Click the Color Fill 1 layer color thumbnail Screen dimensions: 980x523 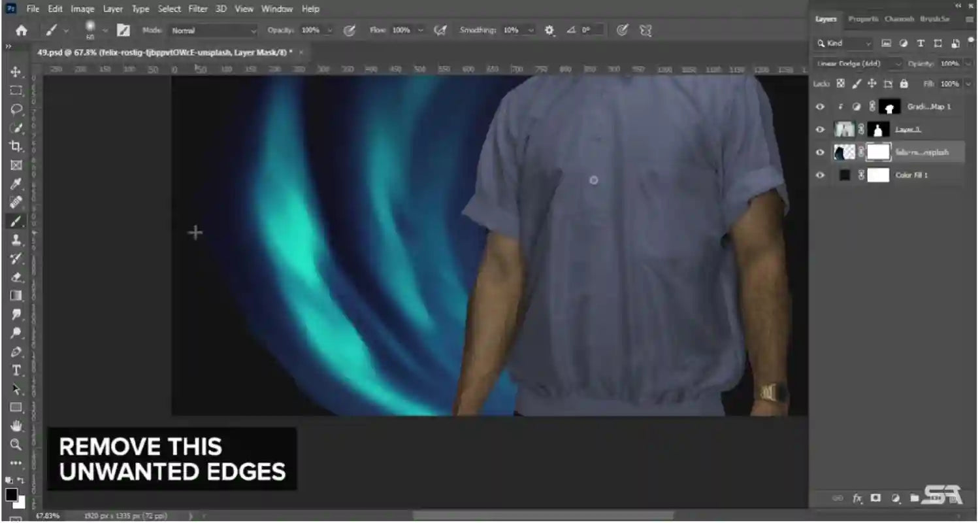pos(844,175)
